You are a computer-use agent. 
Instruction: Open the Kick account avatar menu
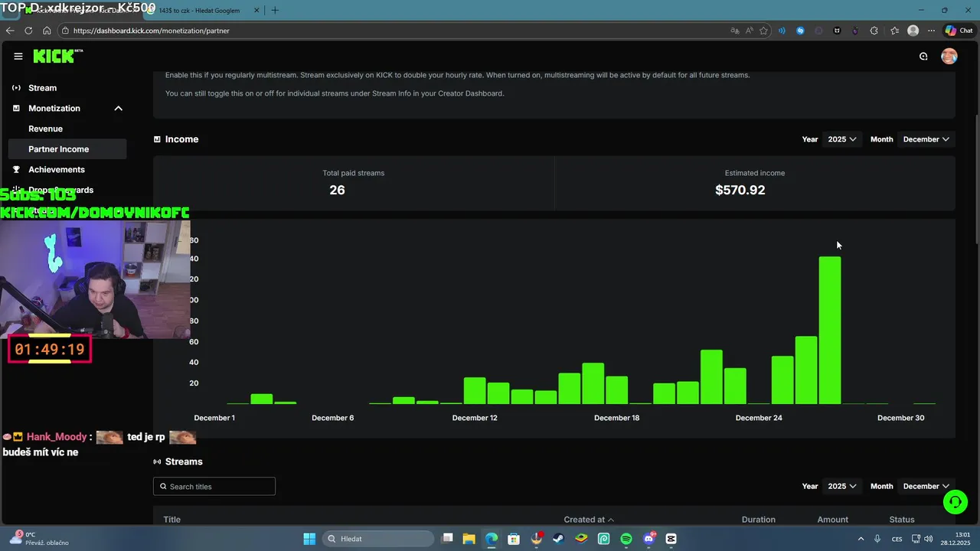[x=949, y=56]
